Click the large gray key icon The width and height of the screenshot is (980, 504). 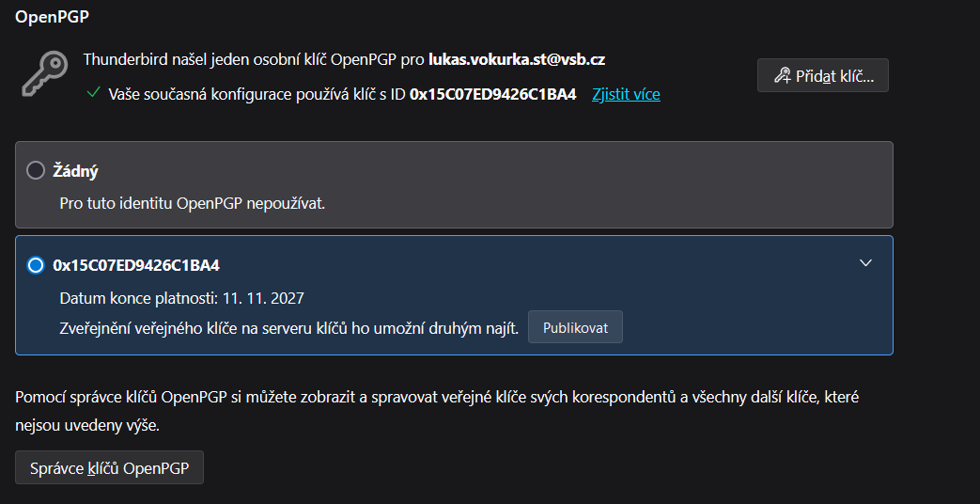click(44, 74)
